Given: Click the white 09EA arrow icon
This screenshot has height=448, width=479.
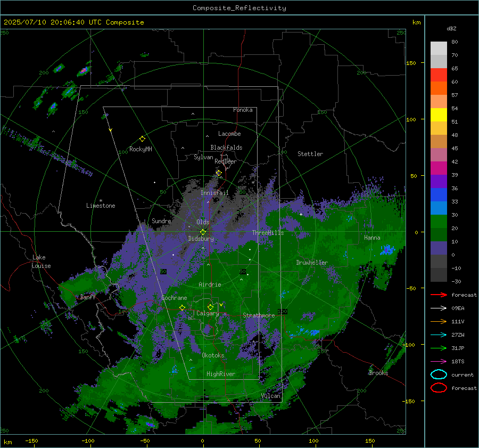Looking at the screenshot, I should click(x=439, y=308).
